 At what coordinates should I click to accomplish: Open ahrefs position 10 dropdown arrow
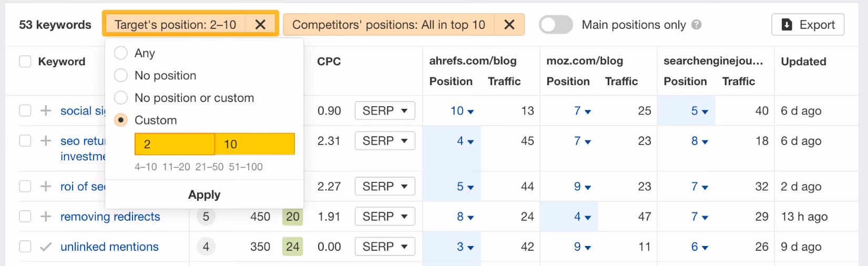(471, 111)
